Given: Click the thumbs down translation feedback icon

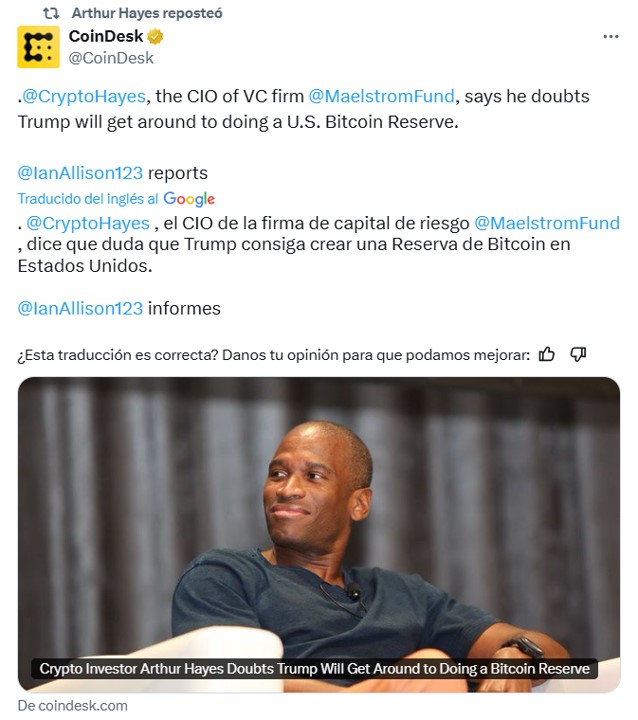Looking at the screenshot, I should pyautogui.click(x=578, y=354).
